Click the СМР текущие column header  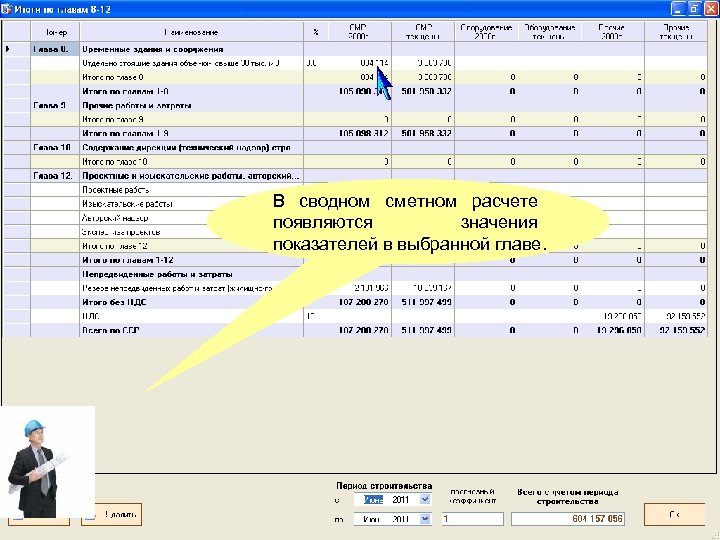point(423,32)
